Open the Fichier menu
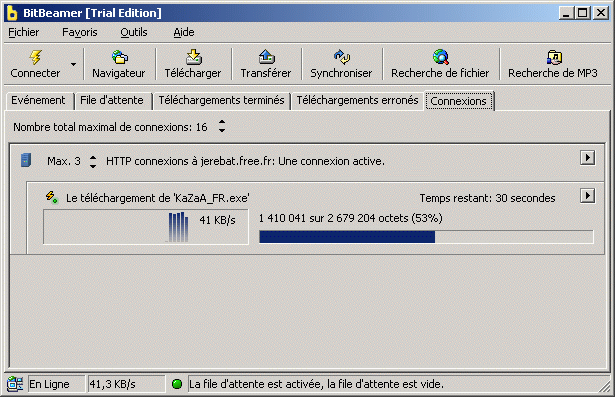The image size is (615, 397). point(24,32)
